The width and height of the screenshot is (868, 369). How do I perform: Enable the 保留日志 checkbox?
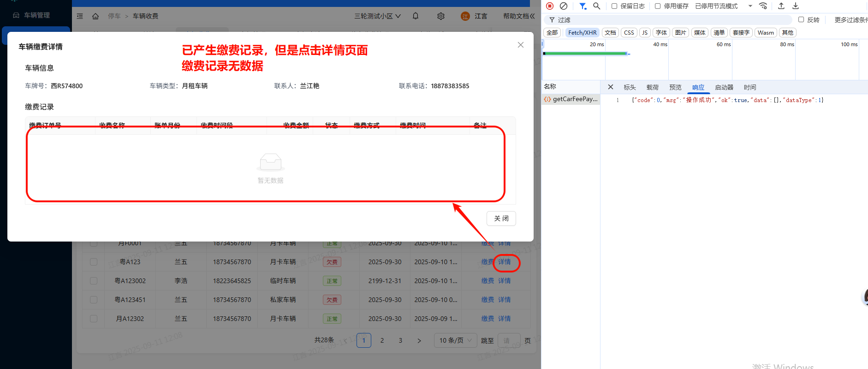pos(614,6)
